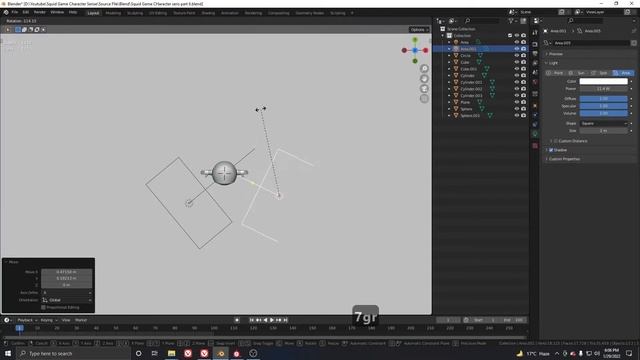
Task: Select the Set New selection mode icon
Action: coord(18,29)
